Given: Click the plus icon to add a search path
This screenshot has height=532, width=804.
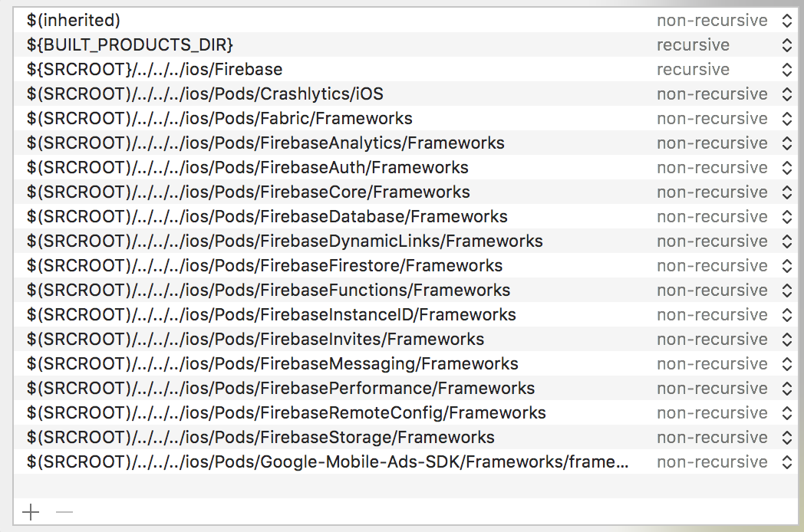Looking at the screenshot, I should click(x=29, y=511).
